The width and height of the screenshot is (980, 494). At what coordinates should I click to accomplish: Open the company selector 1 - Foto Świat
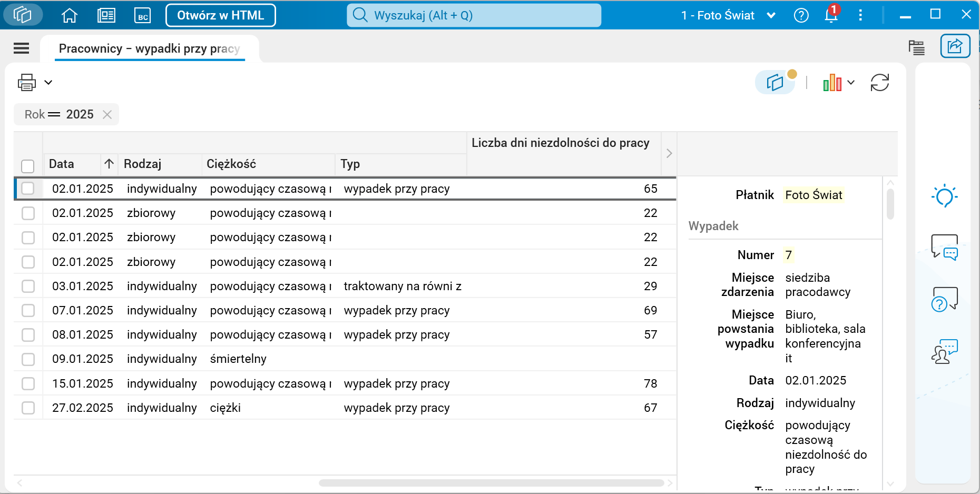pos(728,16)
